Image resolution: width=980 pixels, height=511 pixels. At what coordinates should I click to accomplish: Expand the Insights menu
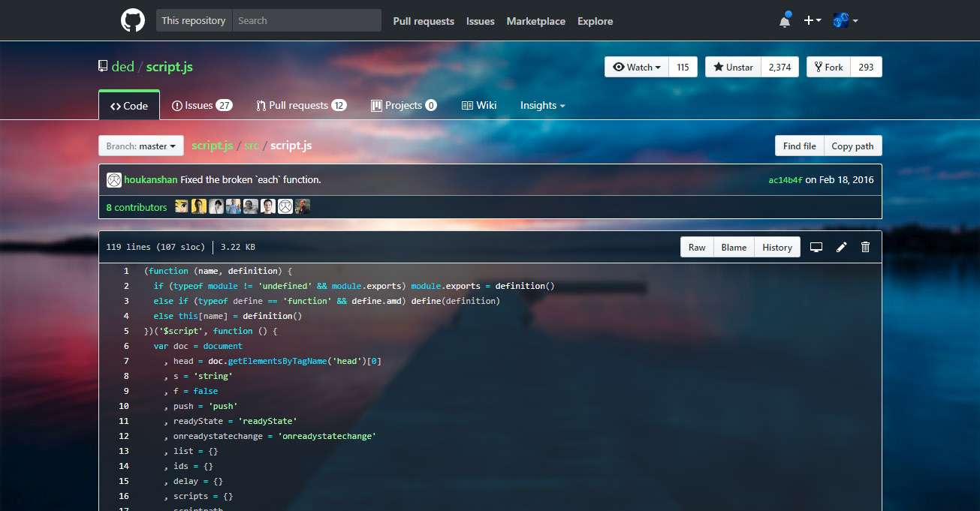click(542, 105)
